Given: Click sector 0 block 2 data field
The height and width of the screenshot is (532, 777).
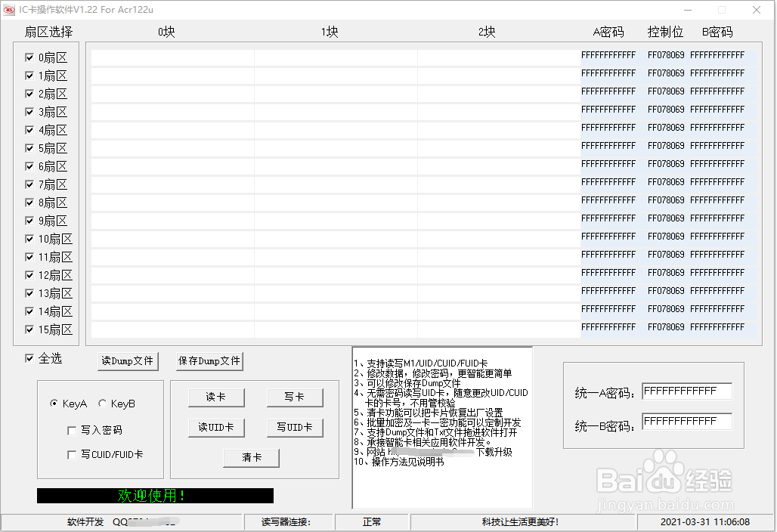Looking at the screenshot, I should (x=499, y=57).
